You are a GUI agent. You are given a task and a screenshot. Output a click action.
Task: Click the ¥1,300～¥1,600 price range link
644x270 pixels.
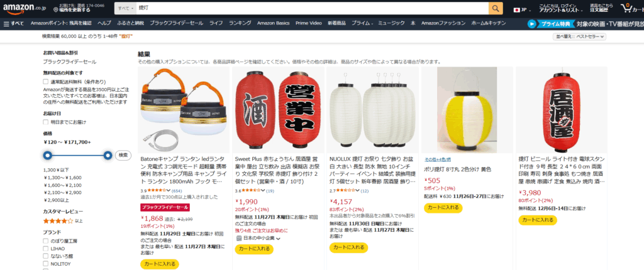click(62, 178)
